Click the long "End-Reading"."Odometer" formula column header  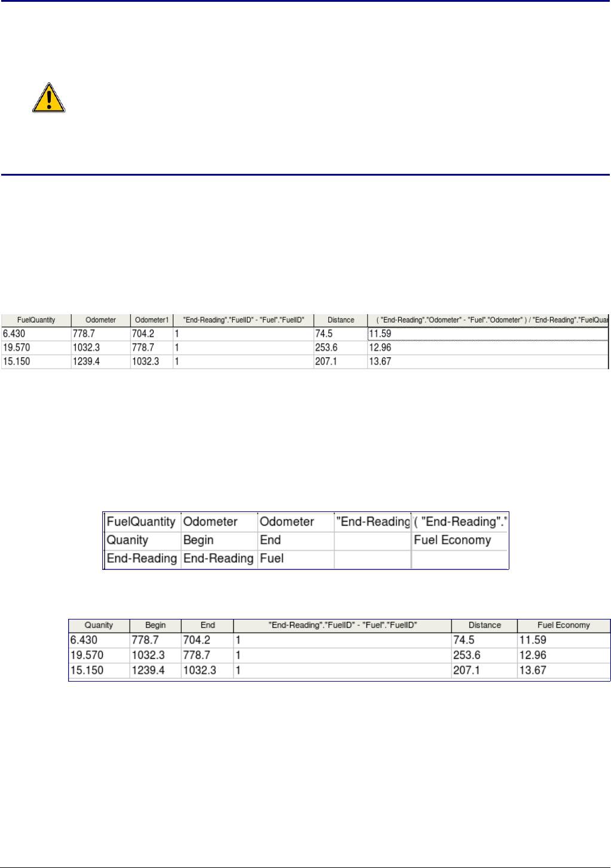(488, 320)
